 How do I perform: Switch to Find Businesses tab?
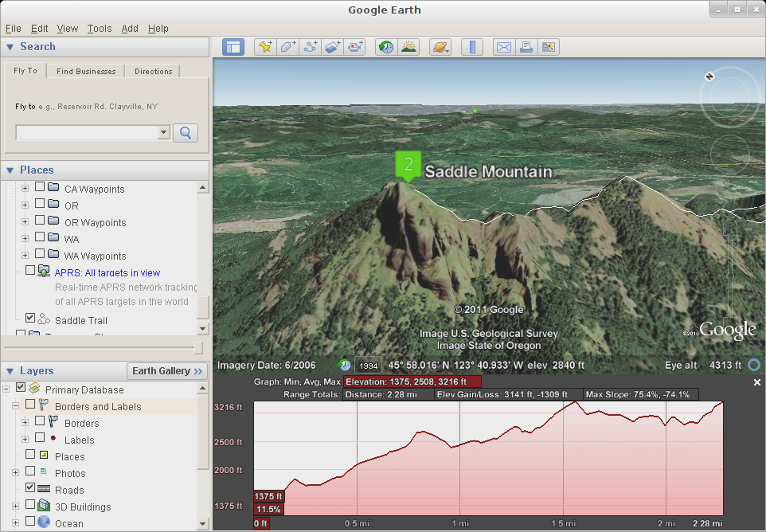tap(86, 72)
